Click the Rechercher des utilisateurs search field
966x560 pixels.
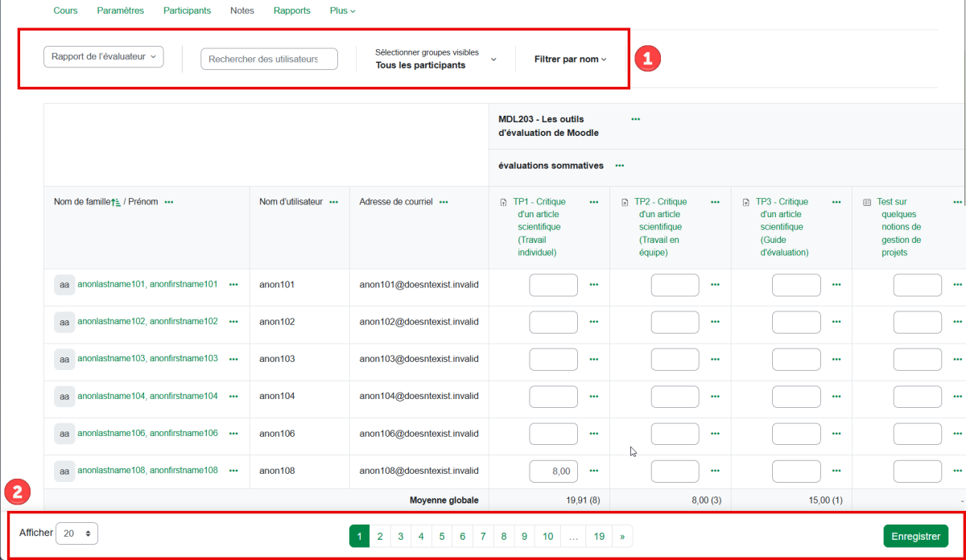click(x=269, y=59)
